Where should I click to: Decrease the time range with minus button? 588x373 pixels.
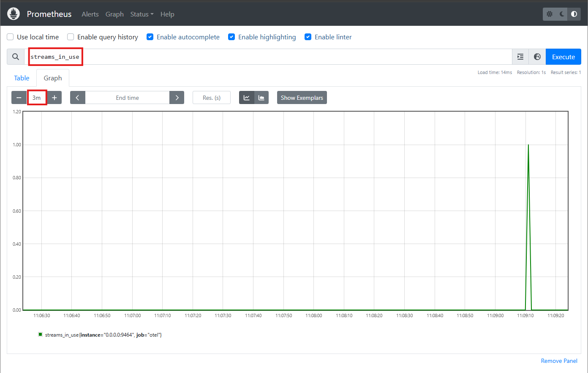coord(19,98)
